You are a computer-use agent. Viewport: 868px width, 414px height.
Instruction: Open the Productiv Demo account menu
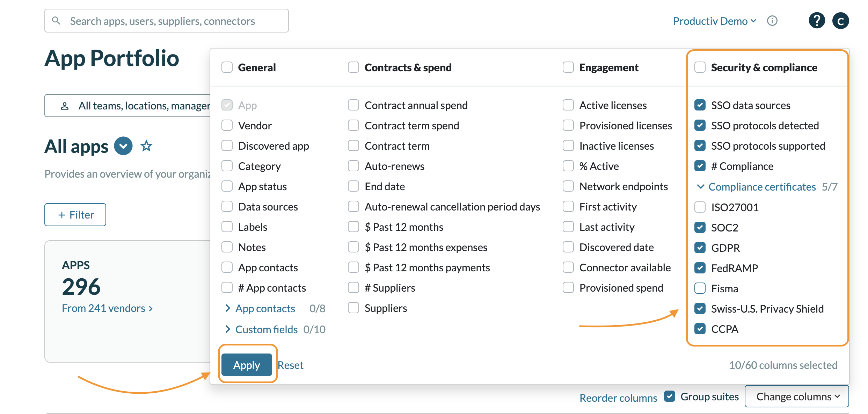coord(714,21)
